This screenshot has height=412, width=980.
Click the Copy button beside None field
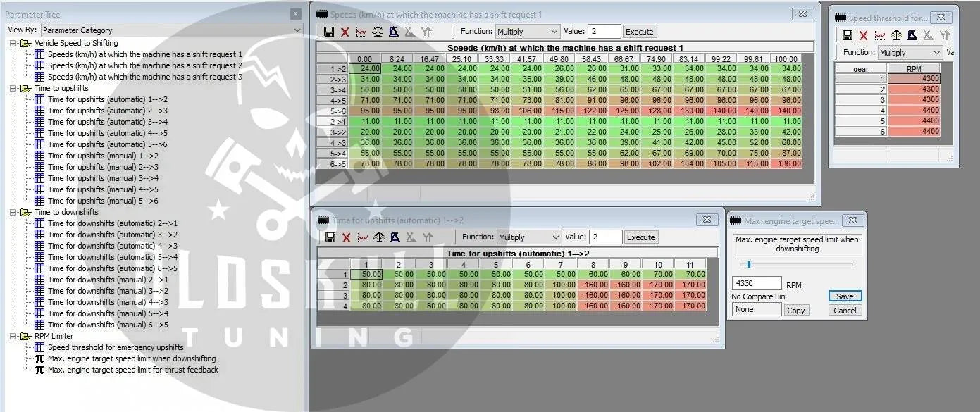[796, 310]
